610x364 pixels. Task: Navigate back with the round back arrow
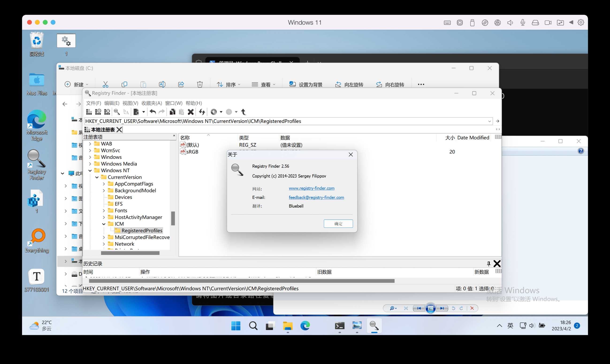point(214,112)
